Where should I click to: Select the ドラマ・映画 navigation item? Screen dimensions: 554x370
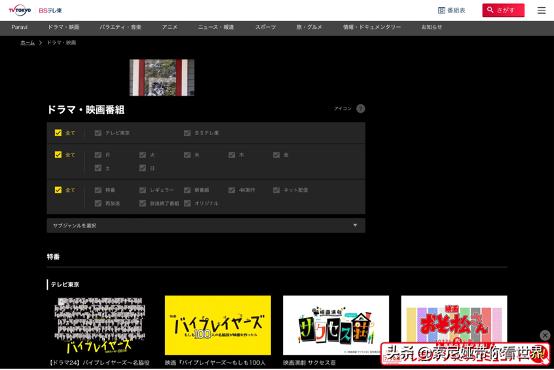pyautogui.click(x=63, y=27)
